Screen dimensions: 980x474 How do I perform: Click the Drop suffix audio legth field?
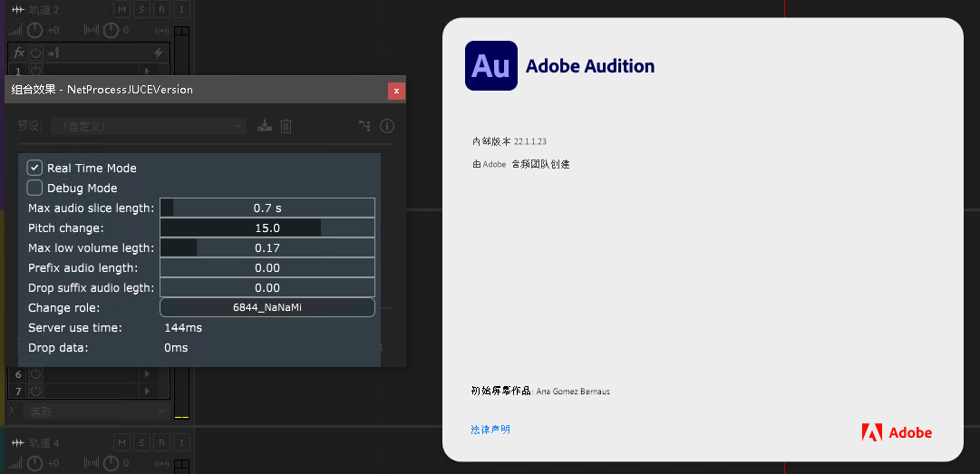pos(267,288)
